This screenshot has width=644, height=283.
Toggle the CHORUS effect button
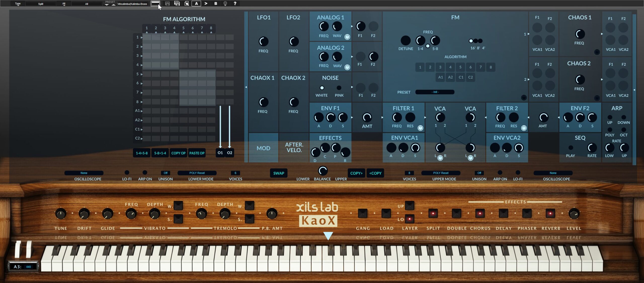click(x=480, y=213)
